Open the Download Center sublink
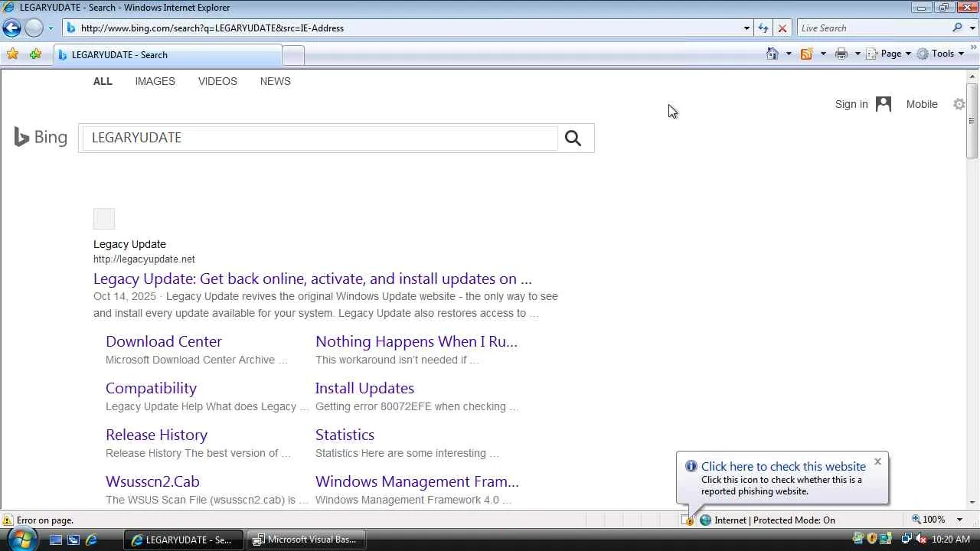Screen dimensions: 980x551 [x=164, y=341]
